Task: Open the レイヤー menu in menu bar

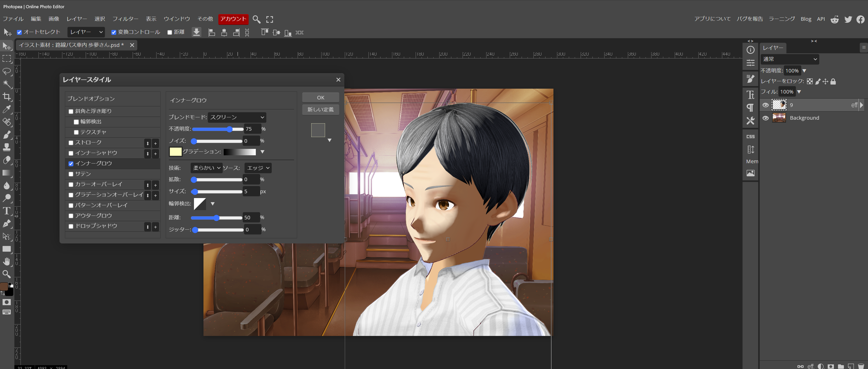Action: [x=76, y=19]
